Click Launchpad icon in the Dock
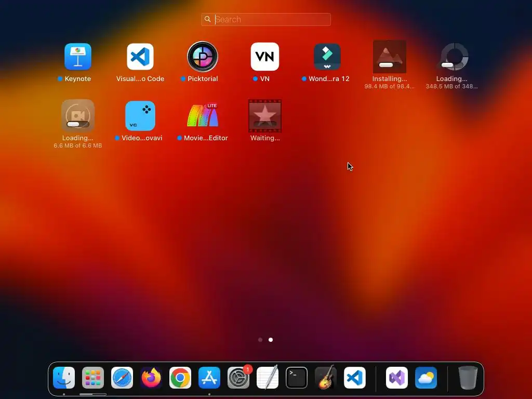The height and width of the screenshot is (399, 532). 93,378
